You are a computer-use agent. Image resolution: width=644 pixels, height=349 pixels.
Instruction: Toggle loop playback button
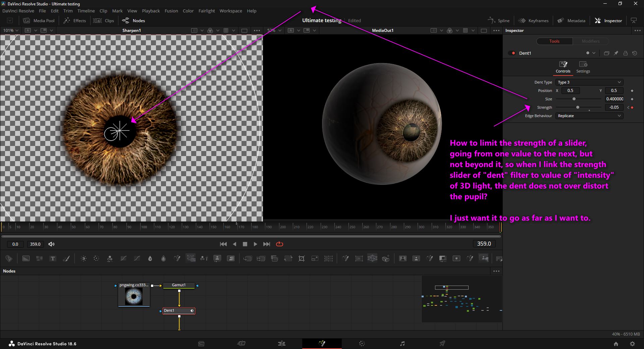pyautogui.click(x=279, y=244)
